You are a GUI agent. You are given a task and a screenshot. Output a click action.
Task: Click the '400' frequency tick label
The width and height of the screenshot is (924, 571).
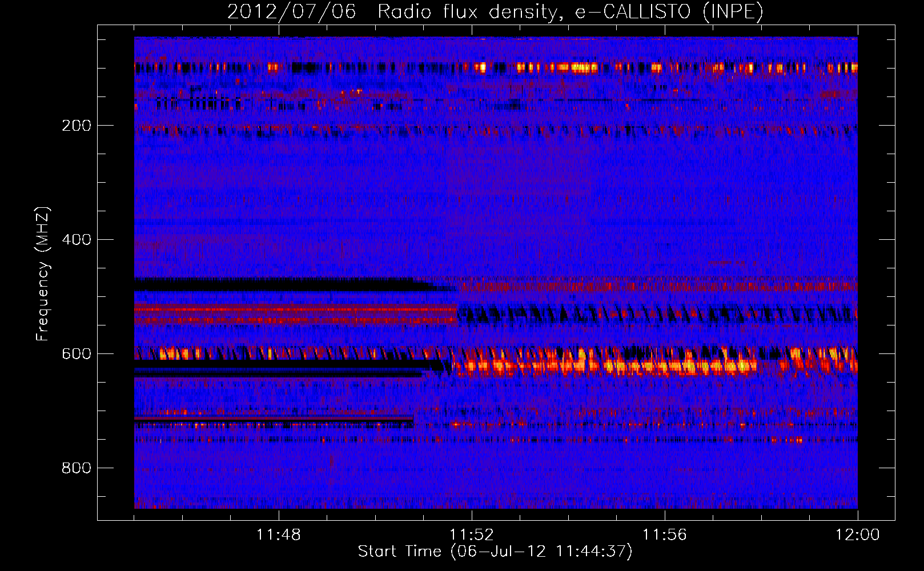pyautogui.click(x=77, y=240)
